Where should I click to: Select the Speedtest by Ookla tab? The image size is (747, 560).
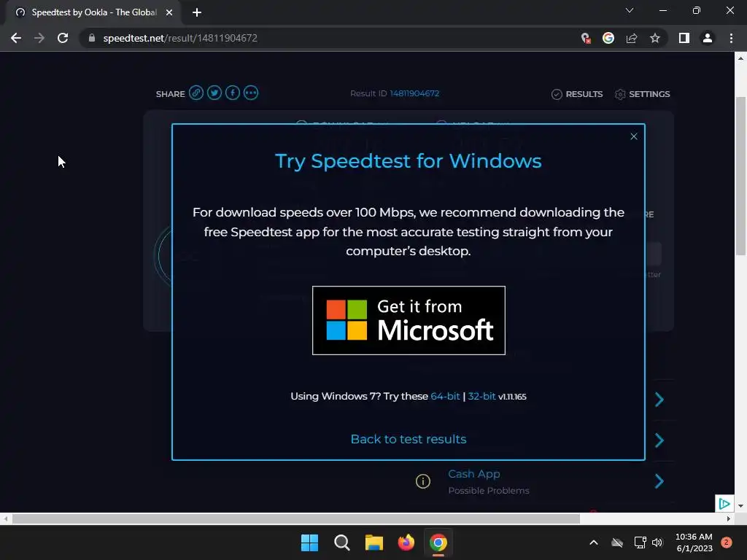coord(94,12)
